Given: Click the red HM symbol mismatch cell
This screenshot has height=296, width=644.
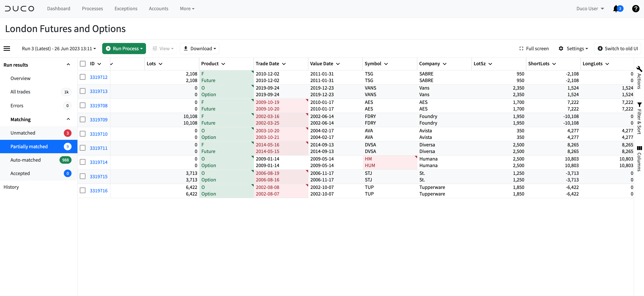Looking at the screenshot, I should pyautogui.click(x=390, y=162).
